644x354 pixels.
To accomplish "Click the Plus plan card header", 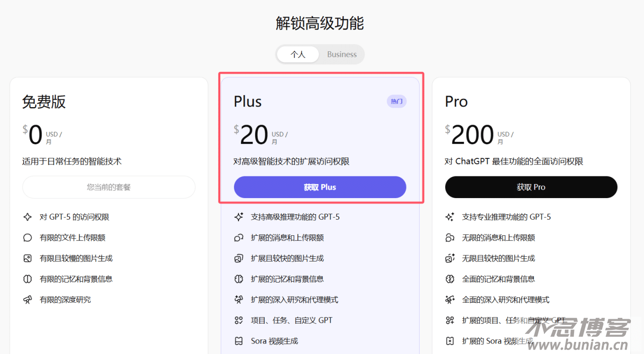I will click(x=248, y=101).
